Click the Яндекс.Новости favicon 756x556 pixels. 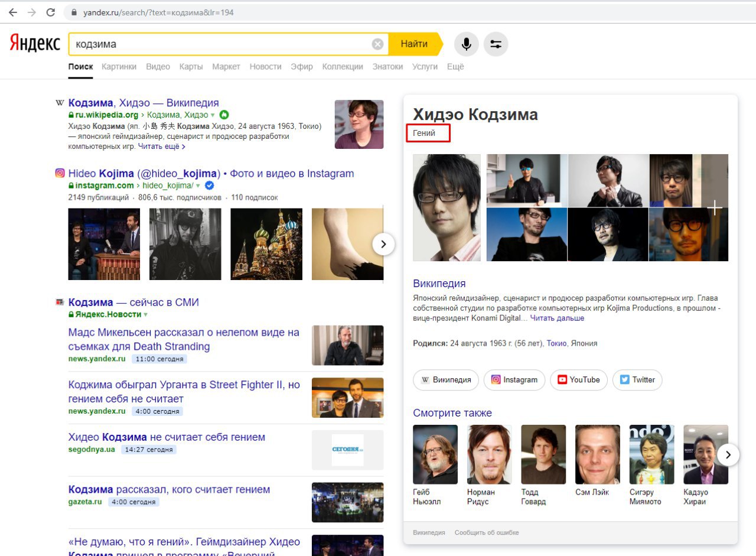tap(60, 302)
